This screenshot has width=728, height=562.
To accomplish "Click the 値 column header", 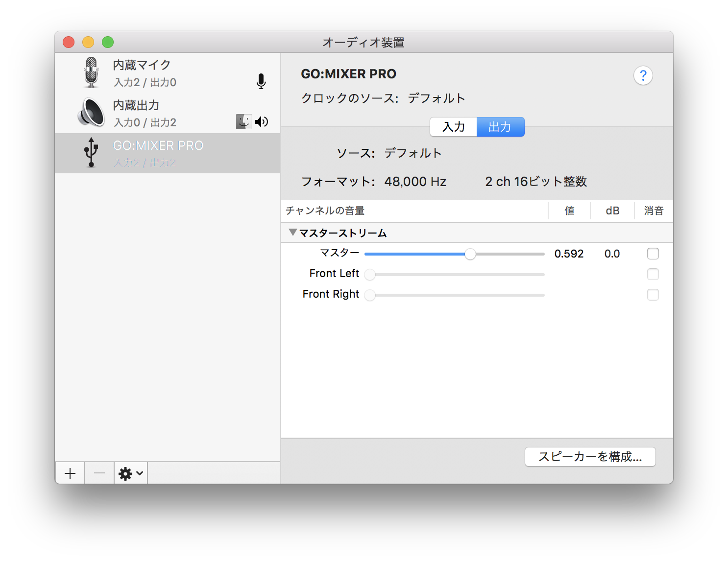I will click(569, 211).
